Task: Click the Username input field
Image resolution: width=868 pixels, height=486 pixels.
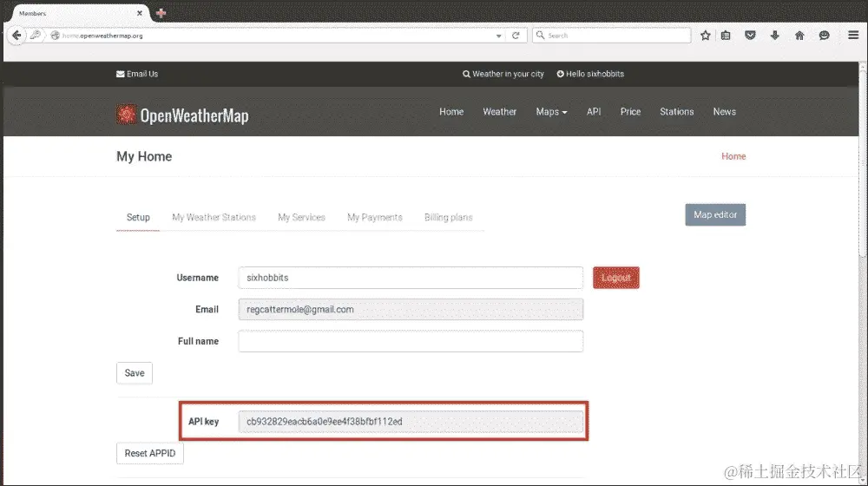Action: (411, 278)
